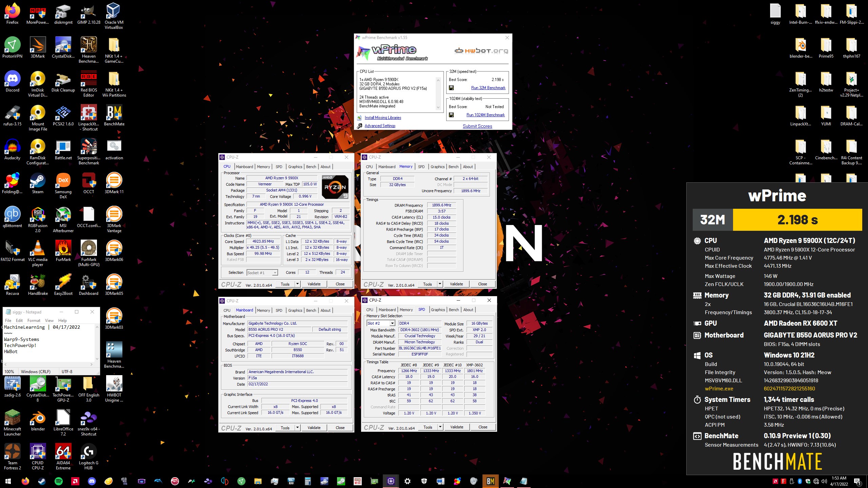Viewport: 868px width, 488px height.
Task: Click the wrench icon beside Advanced Settings
Action: click(x=359, y=126)
